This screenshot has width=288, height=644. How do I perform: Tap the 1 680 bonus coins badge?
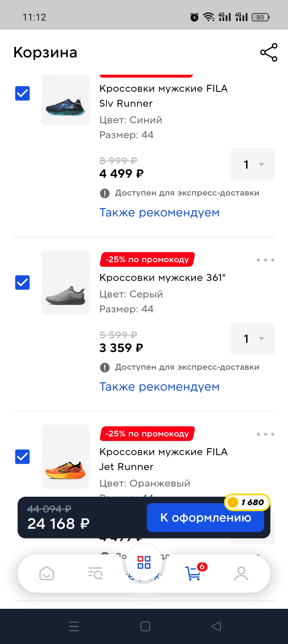click(x=247, y=502)
